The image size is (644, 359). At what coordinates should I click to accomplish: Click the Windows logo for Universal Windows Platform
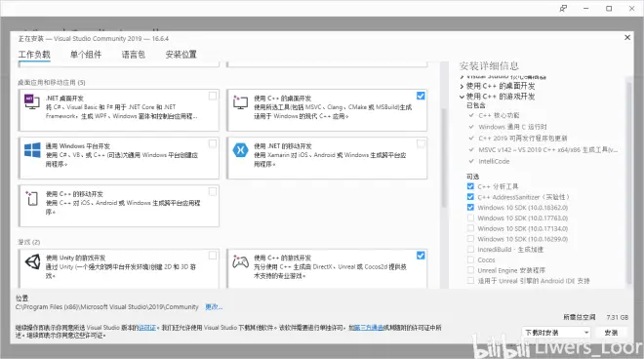tap(32, 150)
